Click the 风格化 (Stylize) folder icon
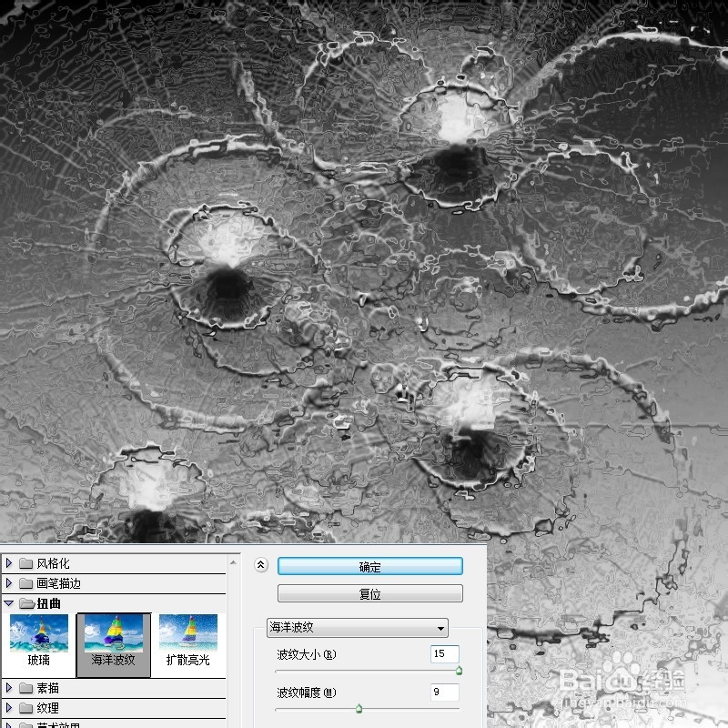This screenshot has width=728, height=728. click(27, 562)
